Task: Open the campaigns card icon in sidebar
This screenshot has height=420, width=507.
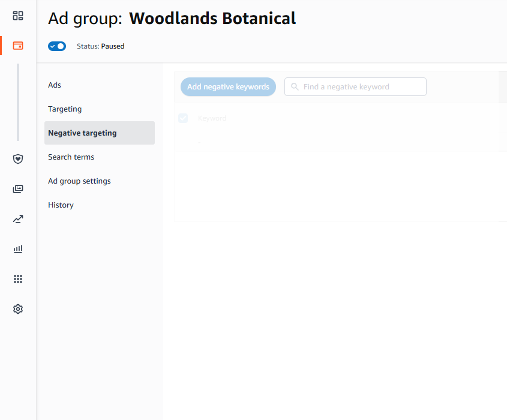Action: click(18, 46)
